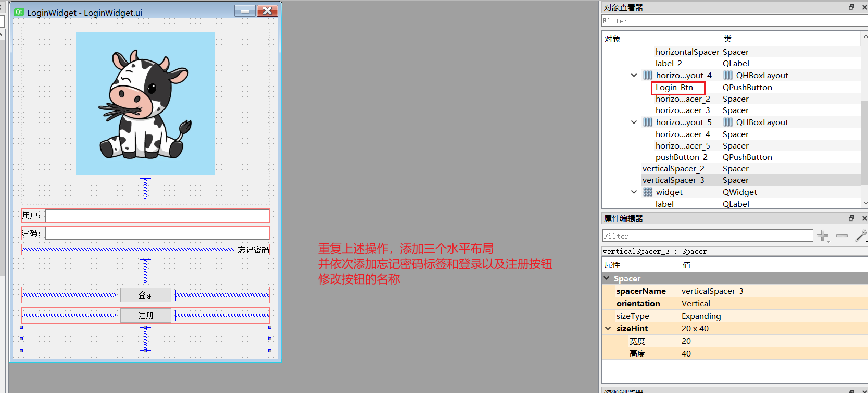Select verticalSpacer_3 in the object tree
The width and height of the screenshot is (868, 393).
673,180
